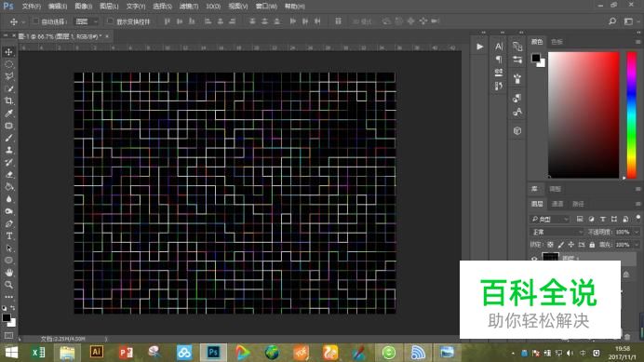
Task: Select the History Brush tool
Action: pyautogui.click(x=8, y=162)
